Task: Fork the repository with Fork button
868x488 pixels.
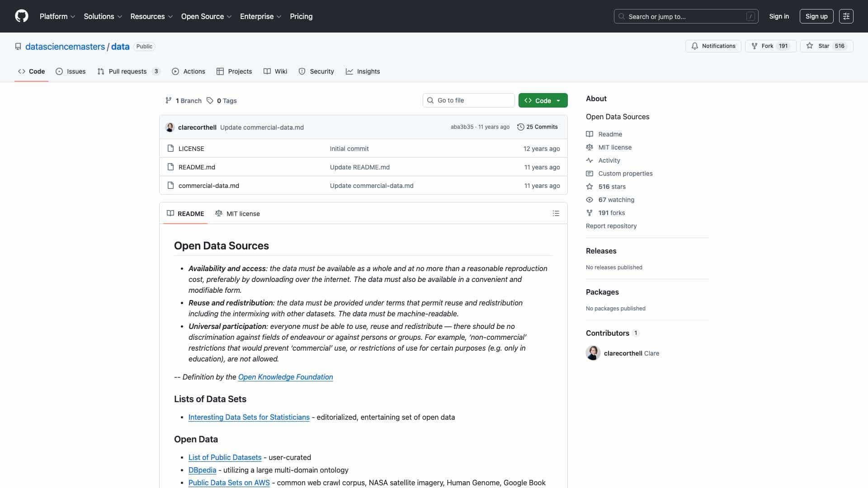Action: pos(771,46)
